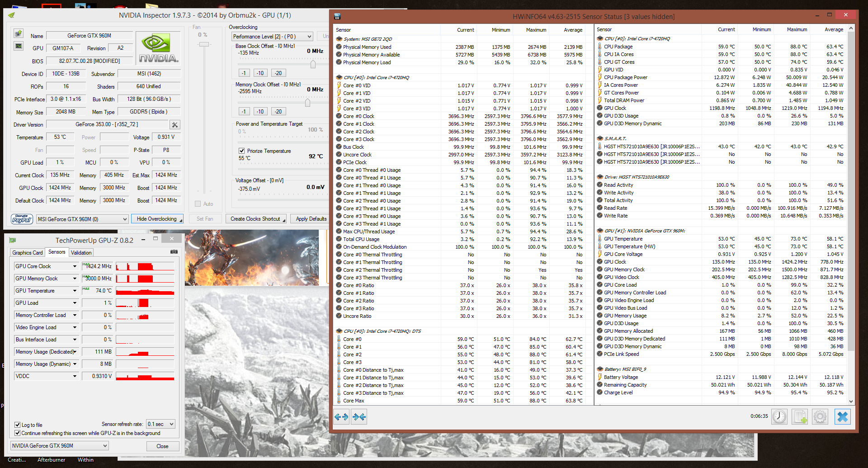Open the NVIDIA GeForce GTX 960M dropdown in GPU-Z
The width and height of the screenshot is (868, 468).
tap(60, 446)
